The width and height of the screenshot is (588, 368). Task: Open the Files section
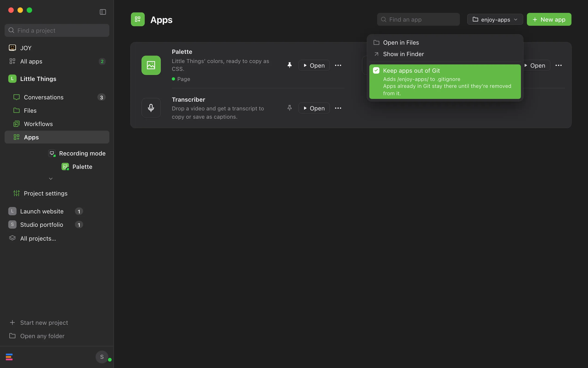pyautogui.click(x=57, y=110)
